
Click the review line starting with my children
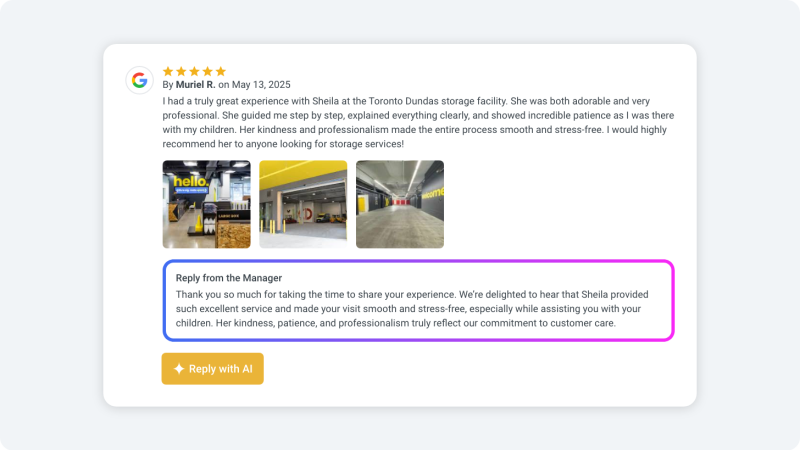400,130
